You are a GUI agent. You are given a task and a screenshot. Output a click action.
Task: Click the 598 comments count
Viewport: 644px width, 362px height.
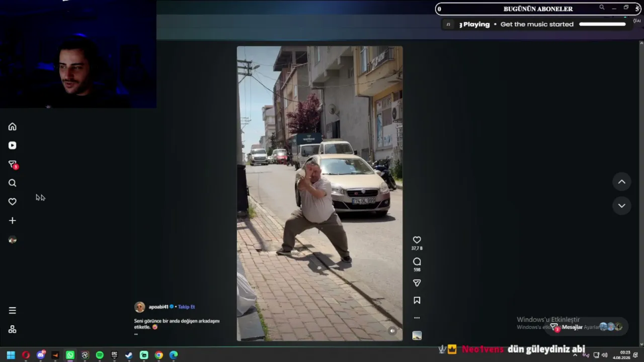(x=417, y=270)
